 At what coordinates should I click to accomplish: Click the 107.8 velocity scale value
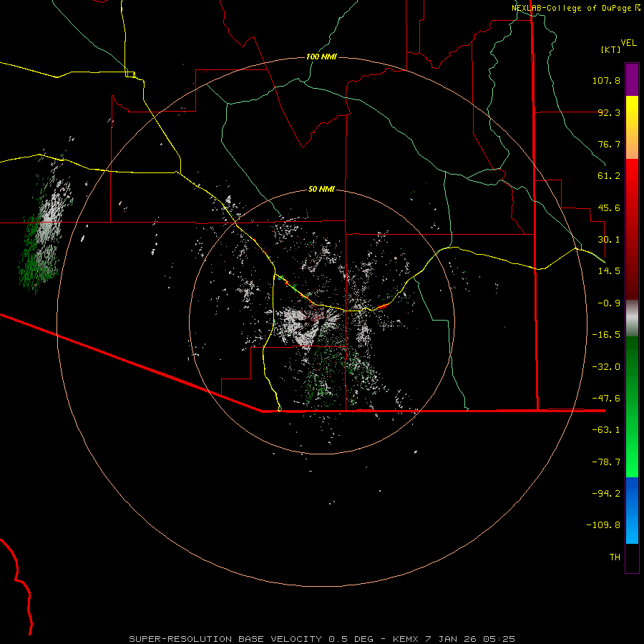(606, 80)
